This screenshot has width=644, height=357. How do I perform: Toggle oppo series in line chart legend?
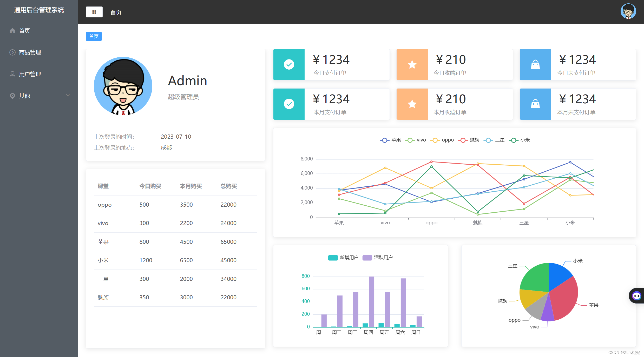(x=442, y=140)
